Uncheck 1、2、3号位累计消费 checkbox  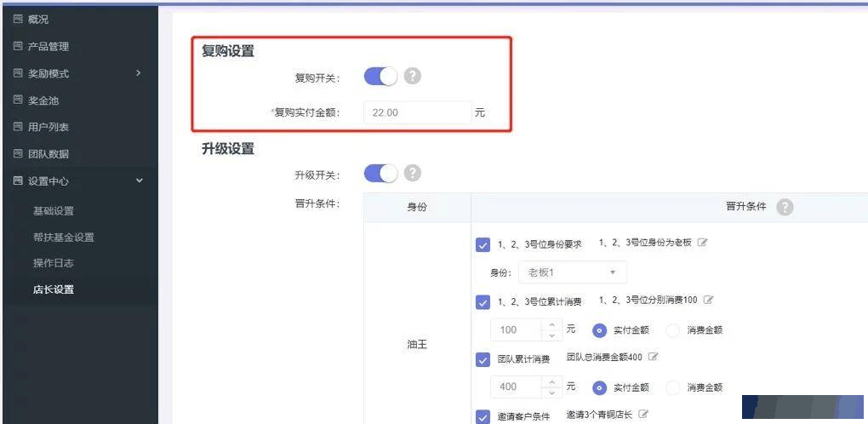click(483, 302)
